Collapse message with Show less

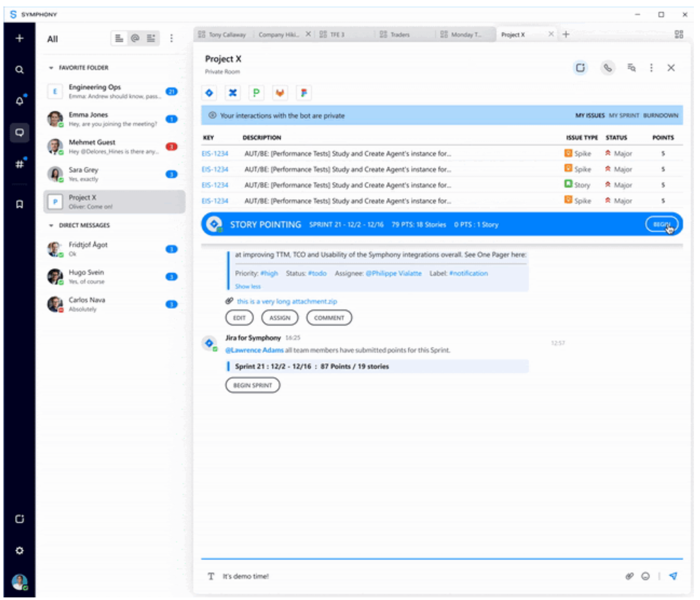248,286
